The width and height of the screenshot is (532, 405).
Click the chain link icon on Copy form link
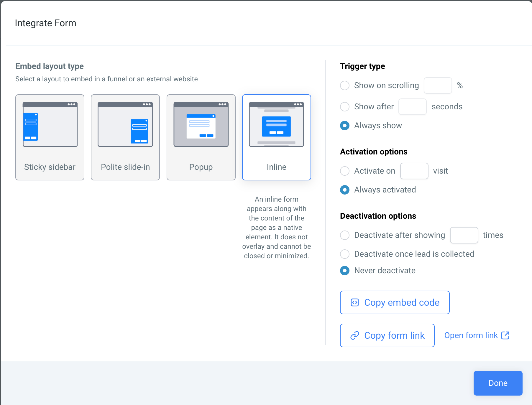click(x=354, y=335)
